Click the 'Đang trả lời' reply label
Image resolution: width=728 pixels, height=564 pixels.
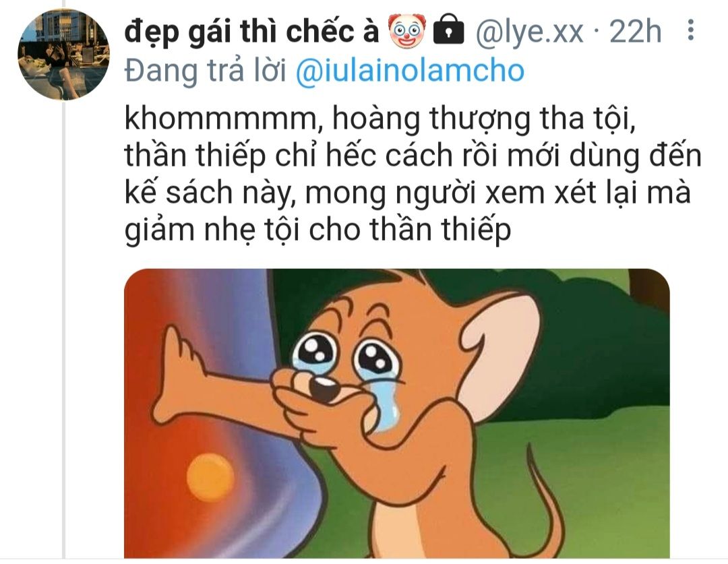pyautogui.click(x=205, y=71)
